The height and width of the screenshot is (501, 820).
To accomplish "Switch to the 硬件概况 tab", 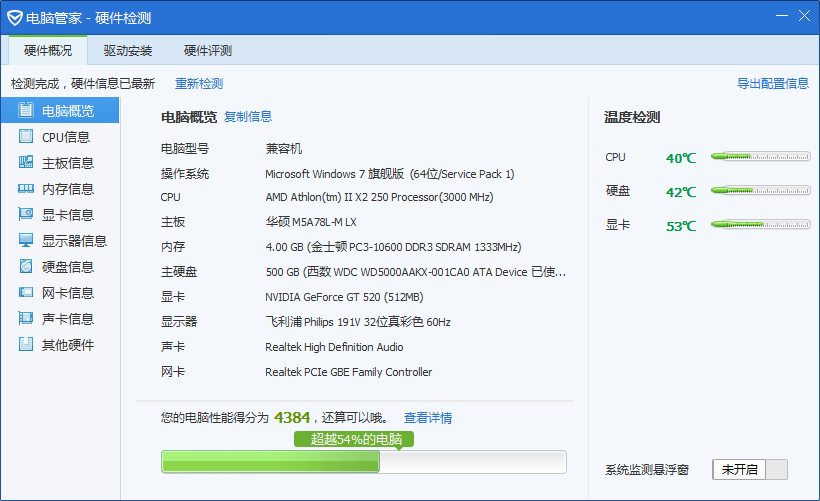I will pyautogui.click(x=48, y=50).
